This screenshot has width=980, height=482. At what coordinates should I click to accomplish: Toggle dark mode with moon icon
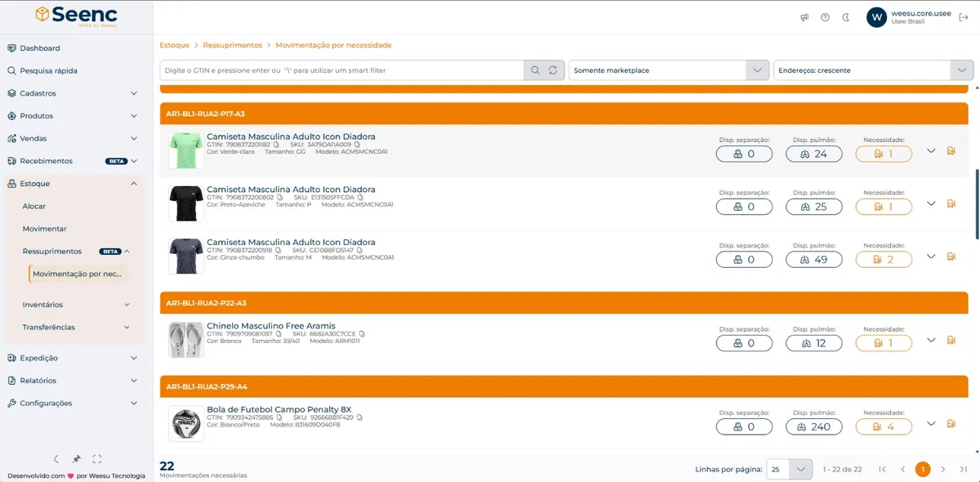pos(846,17)
